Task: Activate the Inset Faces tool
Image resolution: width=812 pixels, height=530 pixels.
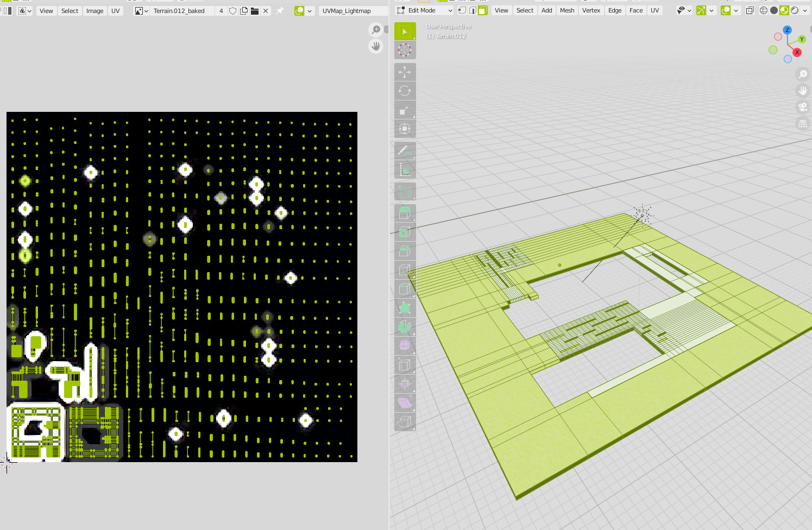Action: click(405, 232)
